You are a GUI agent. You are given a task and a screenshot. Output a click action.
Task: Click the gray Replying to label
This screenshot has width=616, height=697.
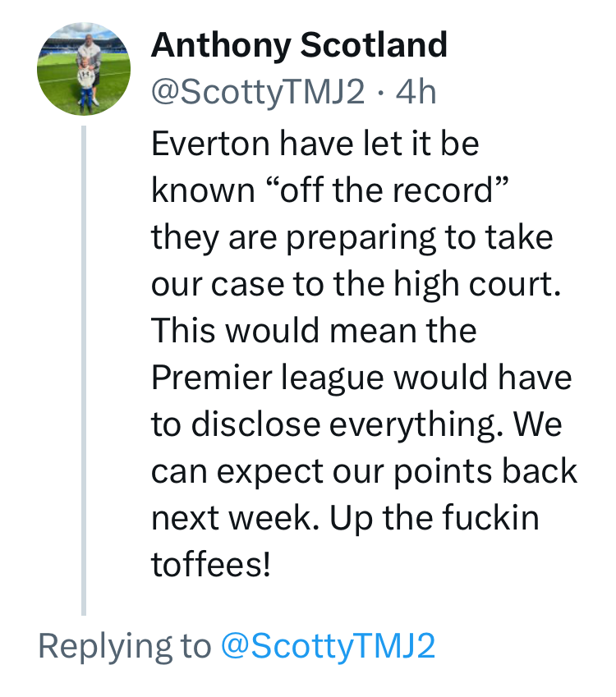tap(125, 647)
